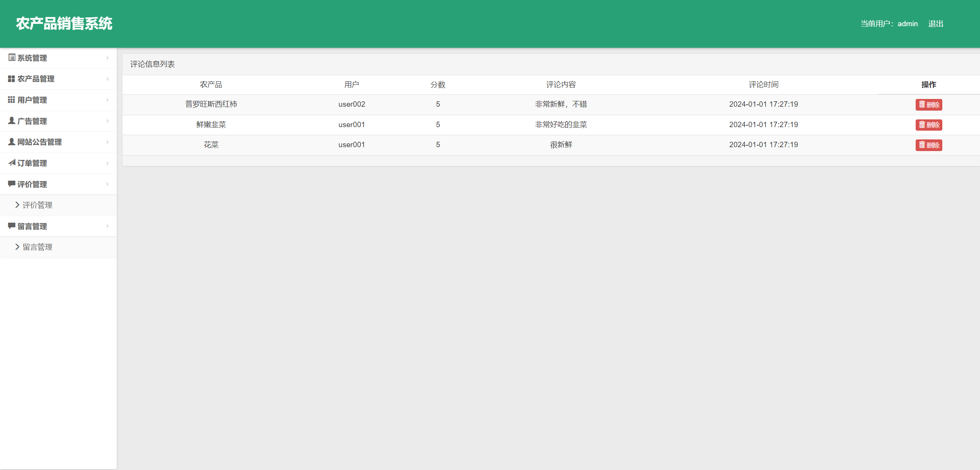The image size is (980, 470).
Task: Expand the 订单管理 menu arrow
Action: 107,163
